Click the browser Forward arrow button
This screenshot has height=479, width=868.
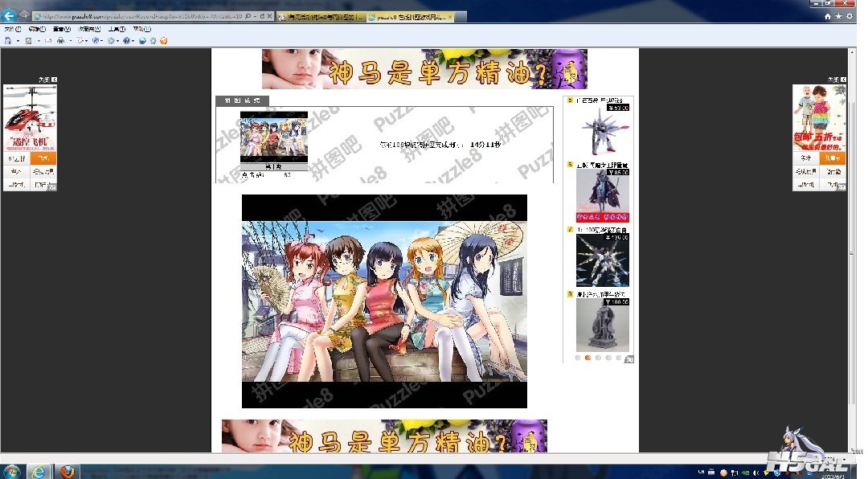click(24, 15)
